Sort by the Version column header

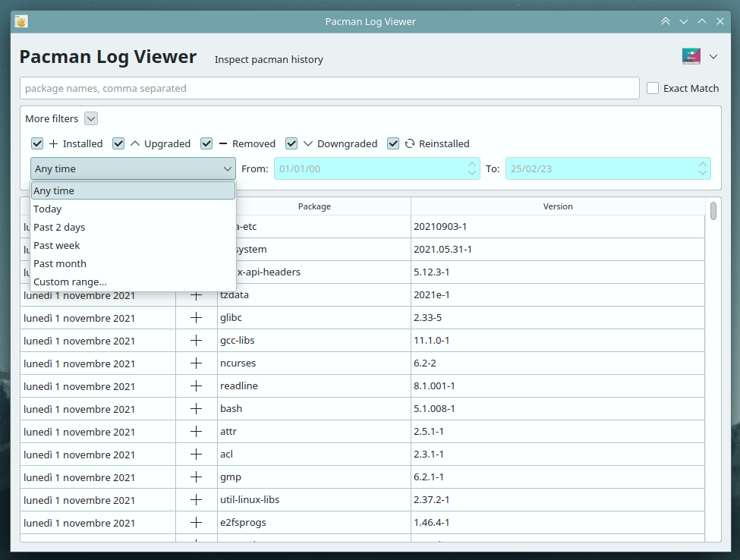click(x=558, y=206)
